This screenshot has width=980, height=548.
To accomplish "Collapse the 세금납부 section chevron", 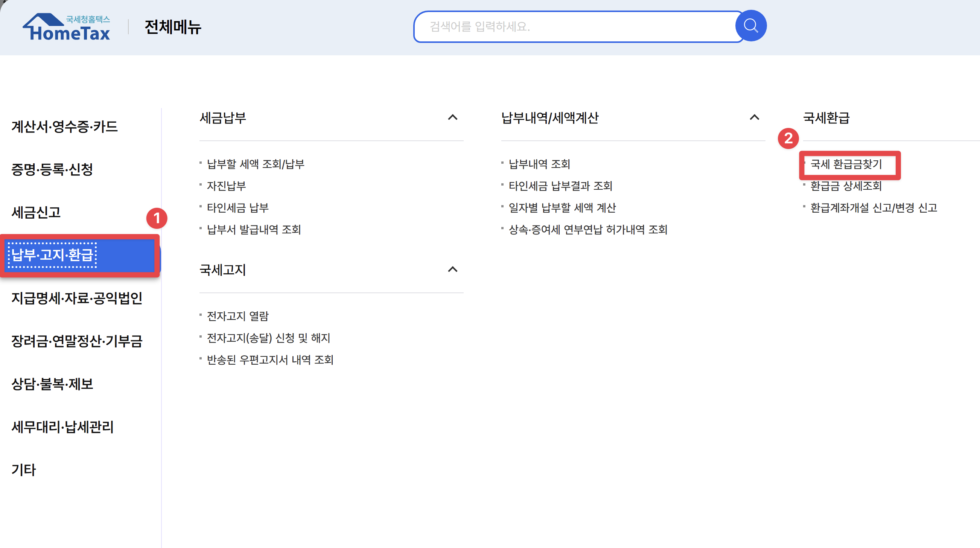I will (452, 117).
